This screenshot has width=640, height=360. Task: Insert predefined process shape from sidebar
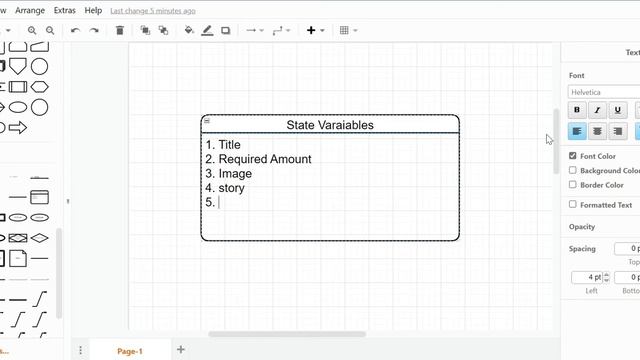[x=18, y=87]
